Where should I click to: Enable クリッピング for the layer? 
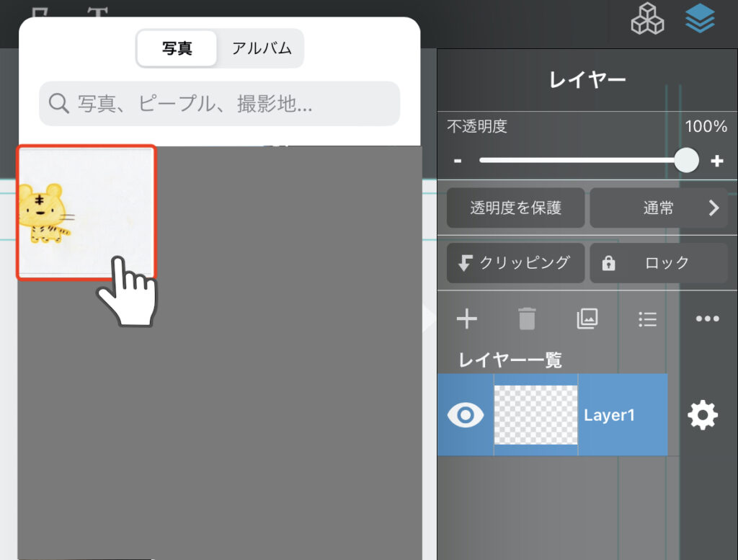[515, 263]
